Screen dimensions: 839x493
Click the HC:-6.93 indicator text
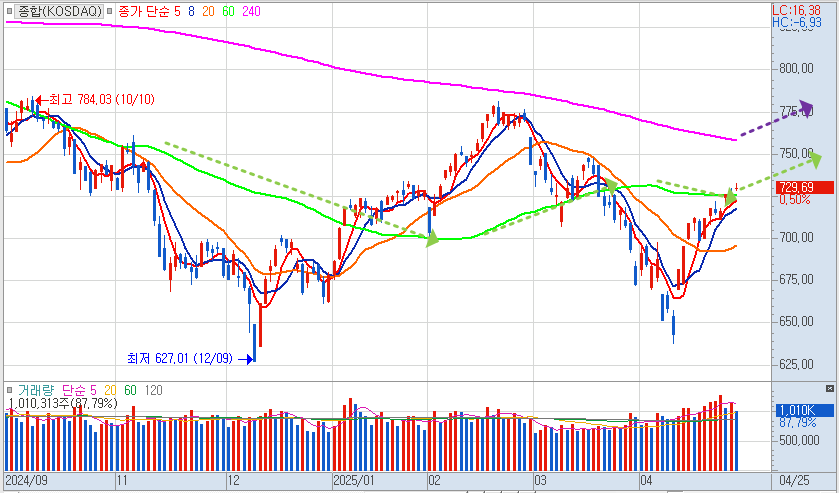[796, 22]
